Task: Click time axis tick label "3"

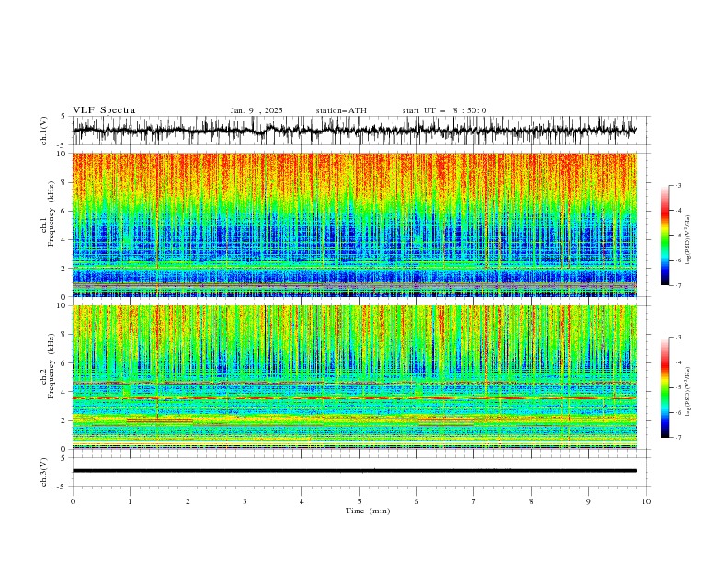Action: point(245,501)
